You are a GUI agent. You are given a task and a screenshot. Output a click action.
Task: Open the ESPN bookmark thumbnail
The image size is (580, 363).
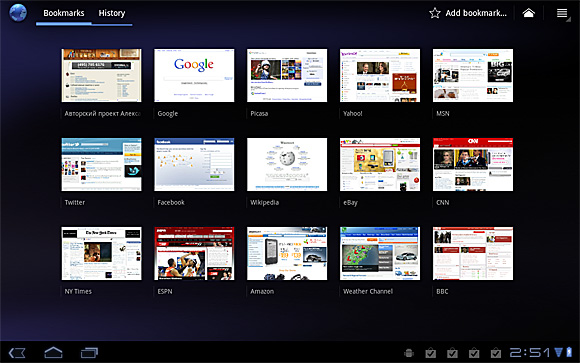(x=194, y=253)
